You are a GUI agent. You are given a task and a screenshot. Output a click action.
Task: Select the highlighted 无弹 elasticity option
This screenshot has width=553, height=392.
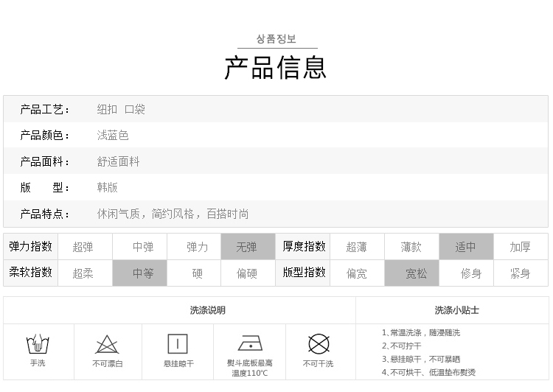click(247, 247)
